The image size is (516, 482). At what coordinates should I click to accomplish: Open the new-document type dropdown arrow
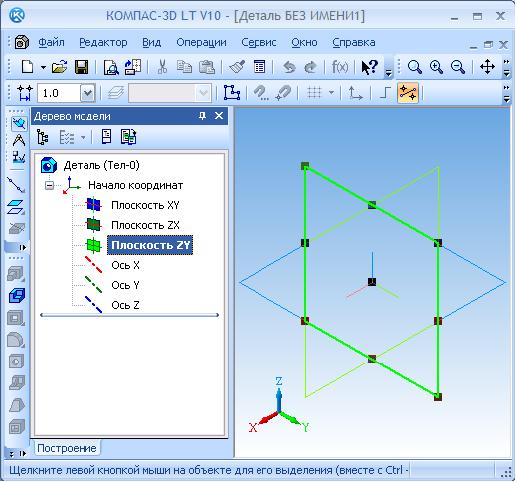(43, 67)
